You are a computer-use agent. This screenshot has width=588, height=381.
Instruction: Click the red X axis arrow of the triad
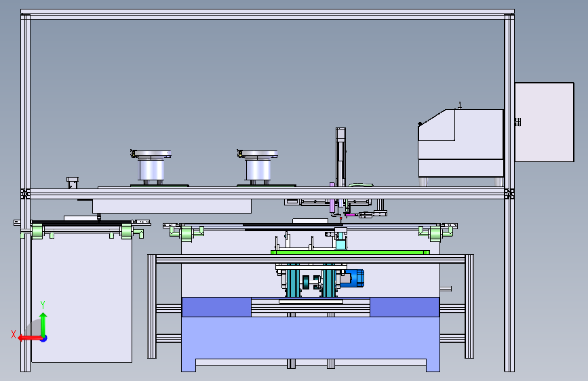coord(30,338)
